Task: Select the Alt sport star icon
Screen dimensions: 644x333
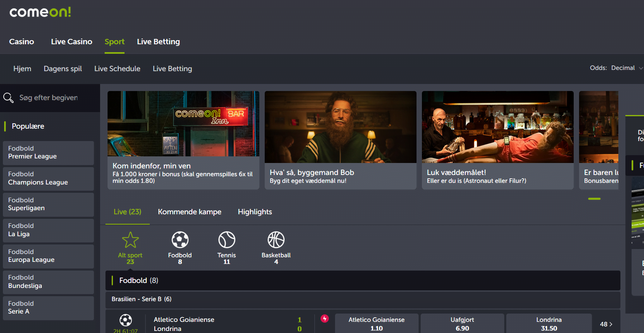Action: [x=130, y=240]
